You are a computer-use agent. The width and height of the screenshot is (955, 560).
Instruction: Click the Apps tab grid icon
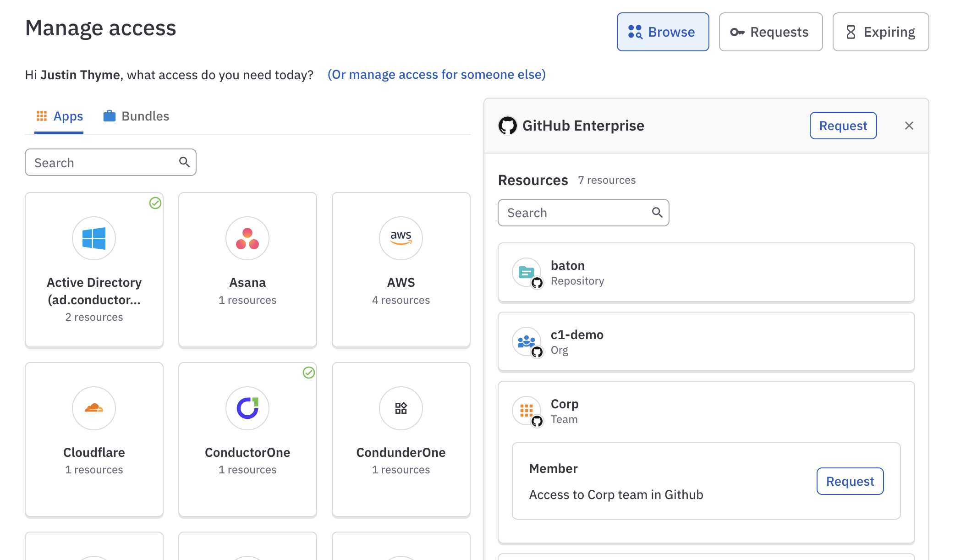tap(42, 116)
